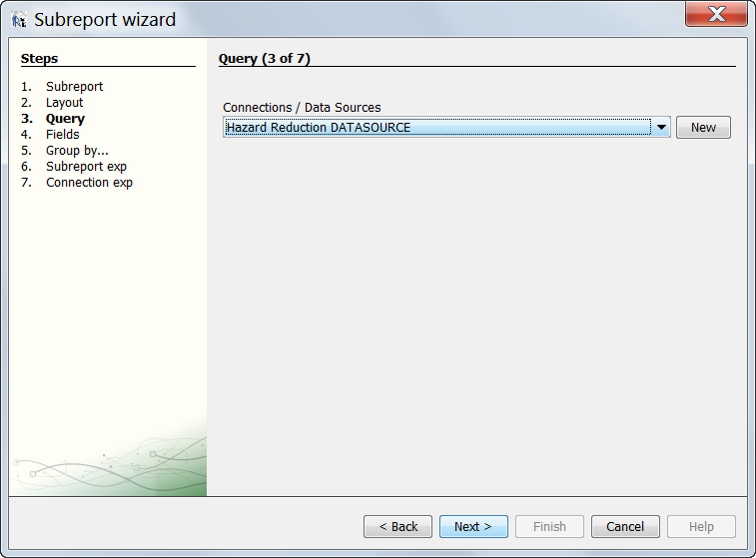Click the Query (3 of 7) heading
This screenshot has height=558, width=756.
tap(264, 59)
